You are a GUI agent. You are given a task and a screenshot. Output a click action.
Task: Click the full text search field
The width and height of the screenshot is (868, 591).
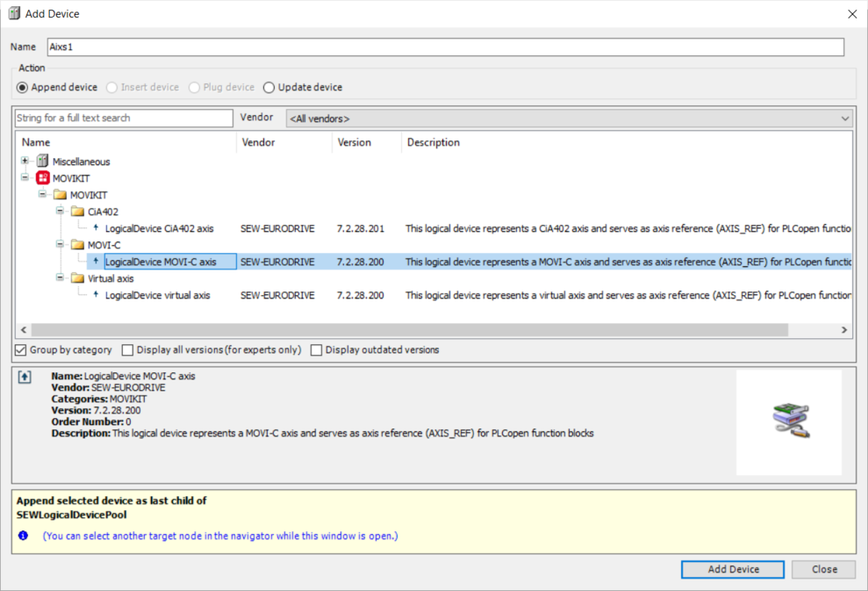[x=124, y=119]
